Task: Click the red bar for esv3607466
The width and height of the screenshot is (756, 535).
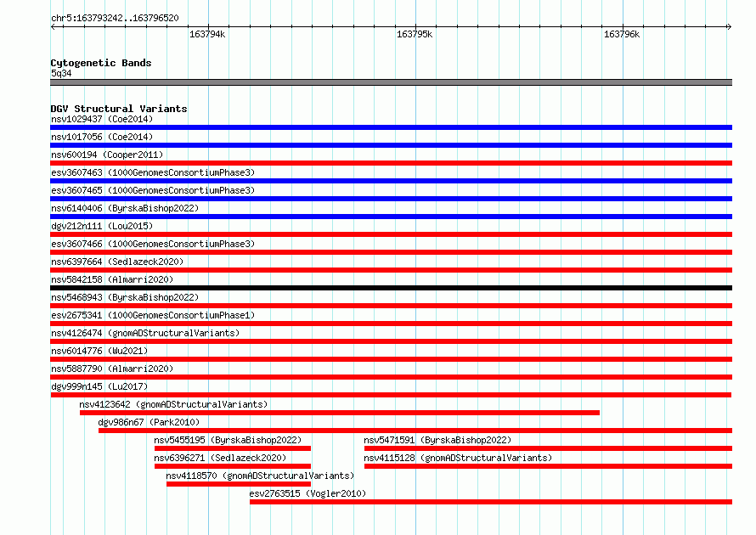Action: point(391,252)
